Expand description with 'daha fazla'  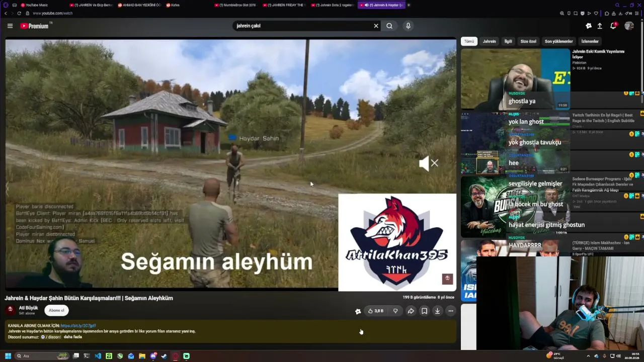pos(72,337)
